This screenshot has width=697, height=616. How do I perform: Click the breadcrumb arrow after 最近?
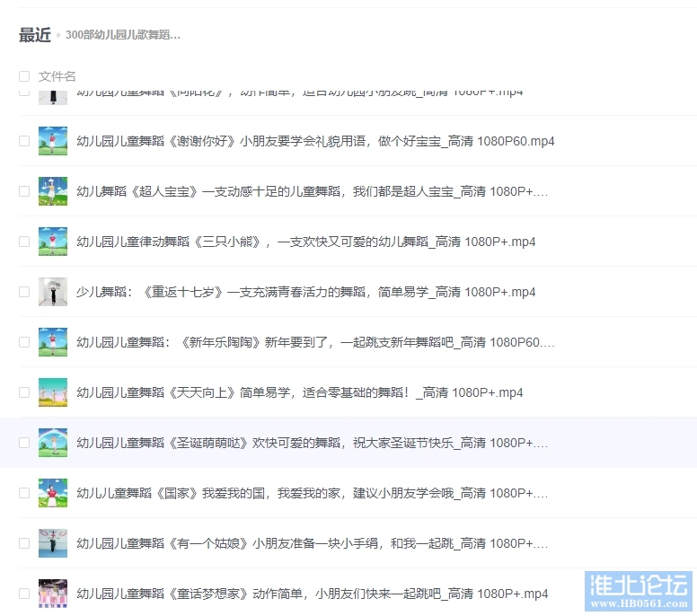pos(58,35)
